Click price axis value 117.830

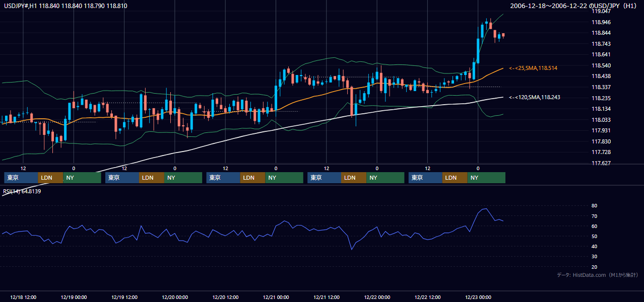602,141
